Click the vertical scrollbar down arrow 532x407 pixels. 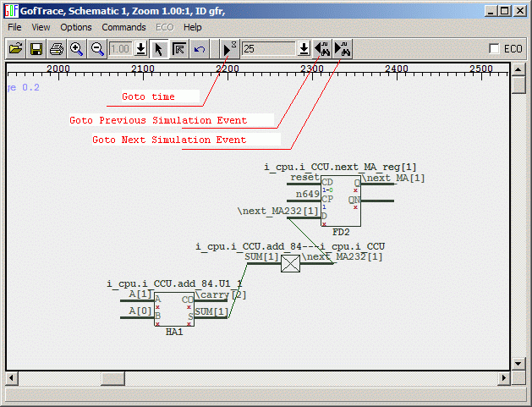tap(518, 364)
